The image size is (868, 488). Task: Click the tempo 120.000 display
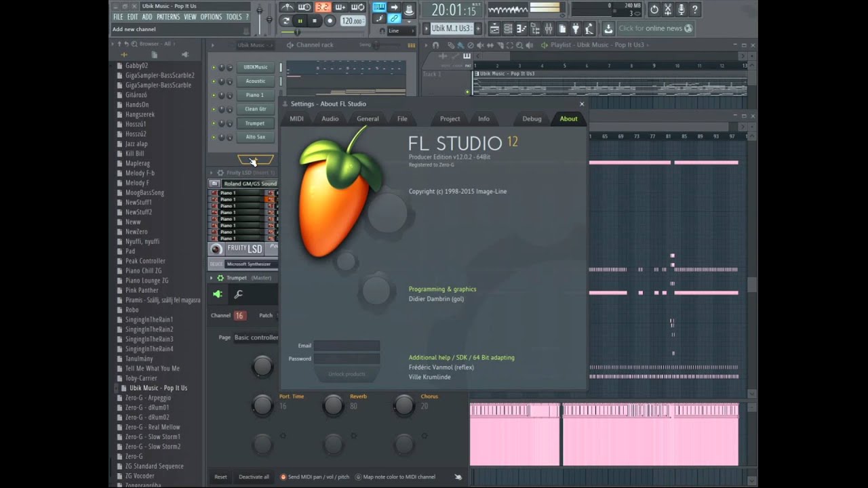tap(353, 21)
